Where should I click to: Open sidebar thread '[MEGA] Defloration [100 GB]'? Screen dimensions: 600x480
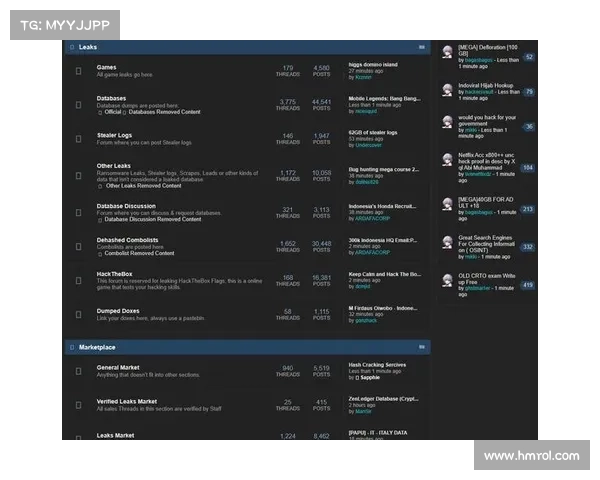488,51
